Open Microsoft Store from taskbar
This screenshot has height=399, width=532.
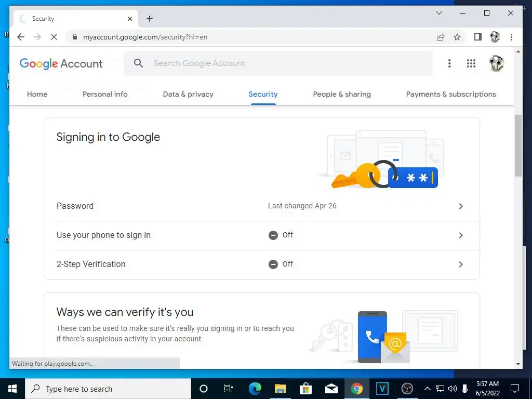click(x=305, y=389)
